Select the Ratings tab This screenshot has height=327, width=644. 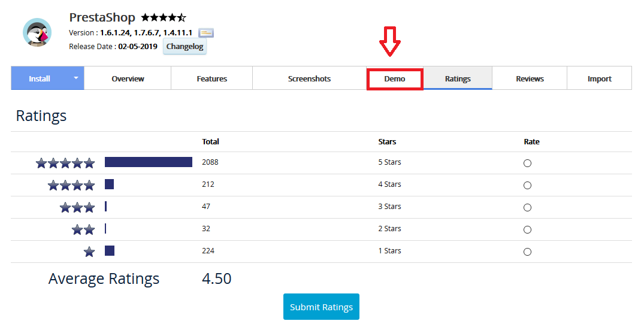coord(458,78)
